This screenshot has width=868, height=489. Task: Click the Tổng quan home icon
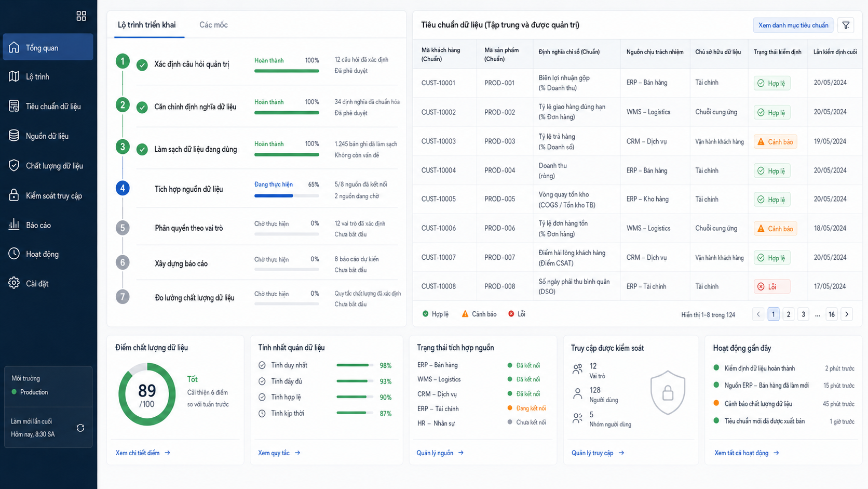coord(14,47)
